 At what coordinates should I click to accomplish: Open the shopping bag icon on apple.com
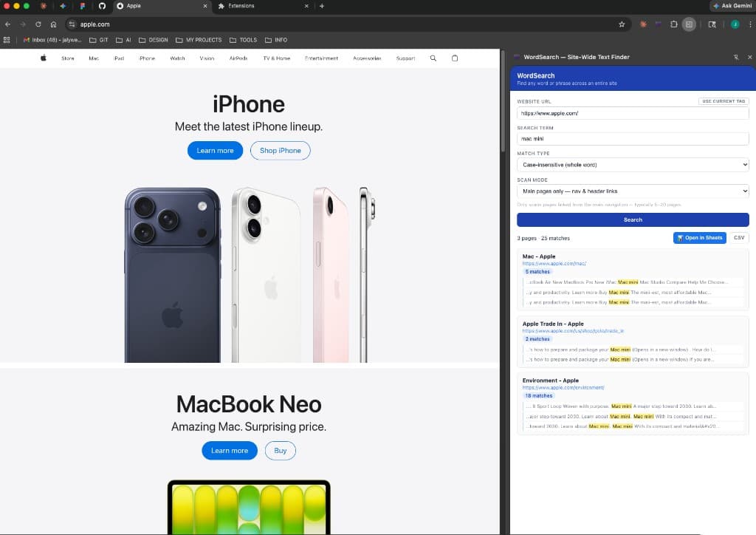pyautogui.click(x=455, y=58)
